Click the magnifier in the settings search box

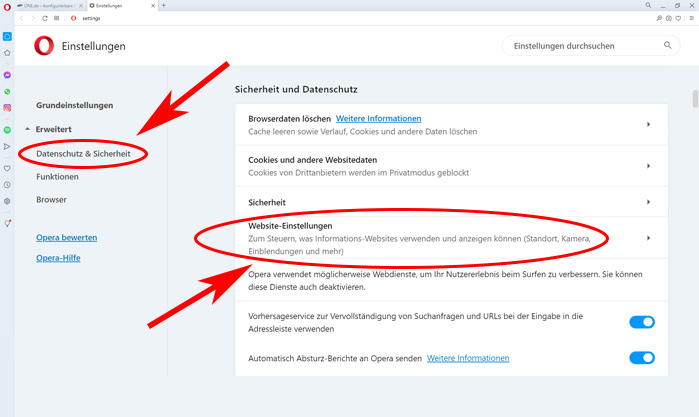click(x=667, y=45)
